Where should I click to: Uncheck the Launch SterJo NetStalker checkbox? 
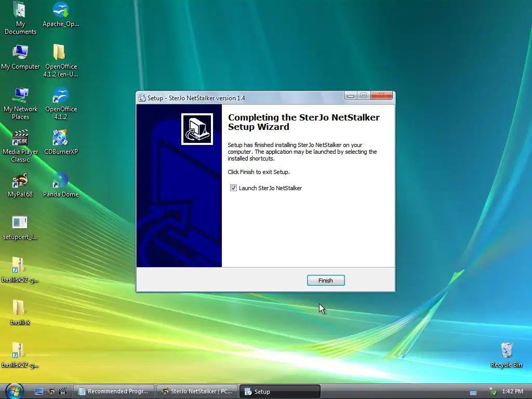click(x=233, y=188)
